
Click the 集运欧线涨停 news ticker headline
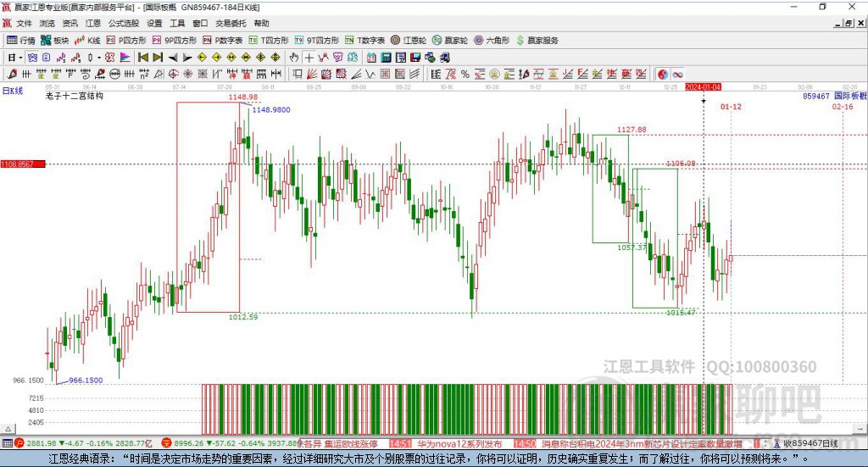click(x=349, y=443)
